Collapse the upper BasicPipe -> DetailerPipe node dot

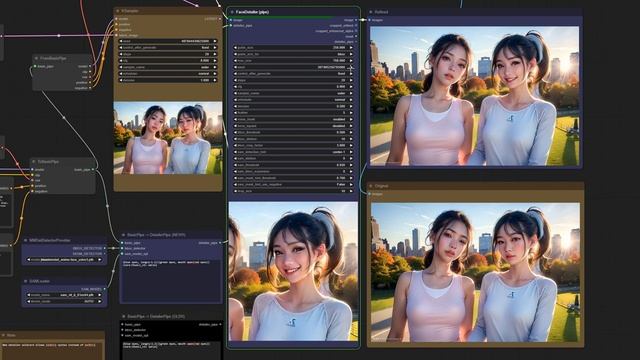pyautogui.click(x=124, y=235)
